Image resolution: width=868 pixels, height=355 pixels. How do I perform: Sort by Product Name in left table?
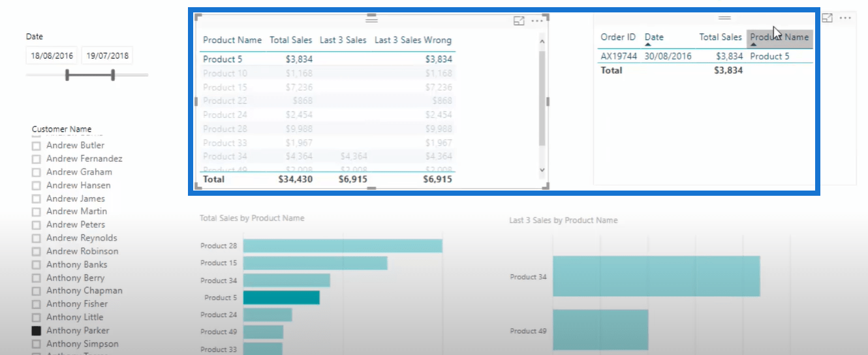(x=232, y=40)
